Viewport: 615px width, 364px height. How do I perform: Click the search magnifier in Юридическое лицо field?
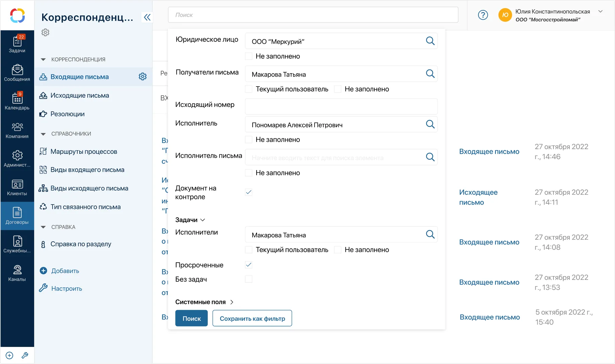(x=430, y=41)
